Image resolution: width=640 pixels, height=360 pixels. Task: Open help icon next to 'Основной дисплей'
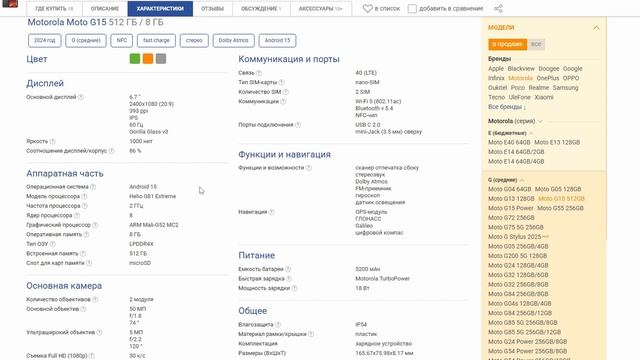[x=81, y=97]
